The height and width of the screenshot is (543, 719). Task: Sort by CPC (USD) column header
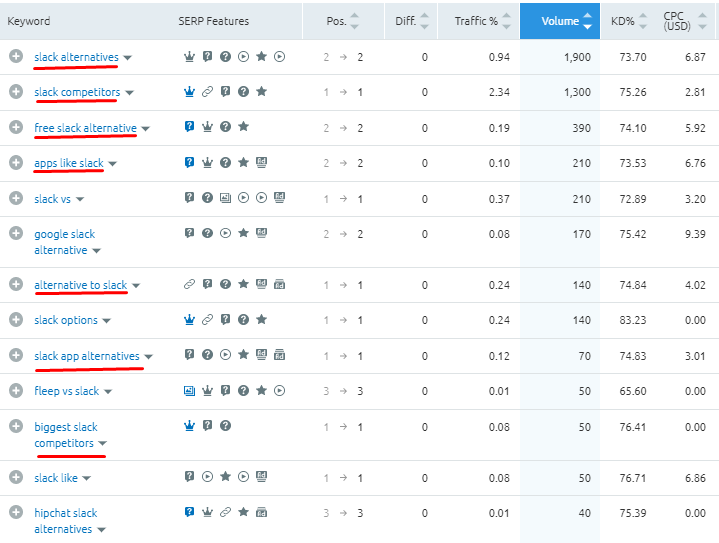coord(685,21)
